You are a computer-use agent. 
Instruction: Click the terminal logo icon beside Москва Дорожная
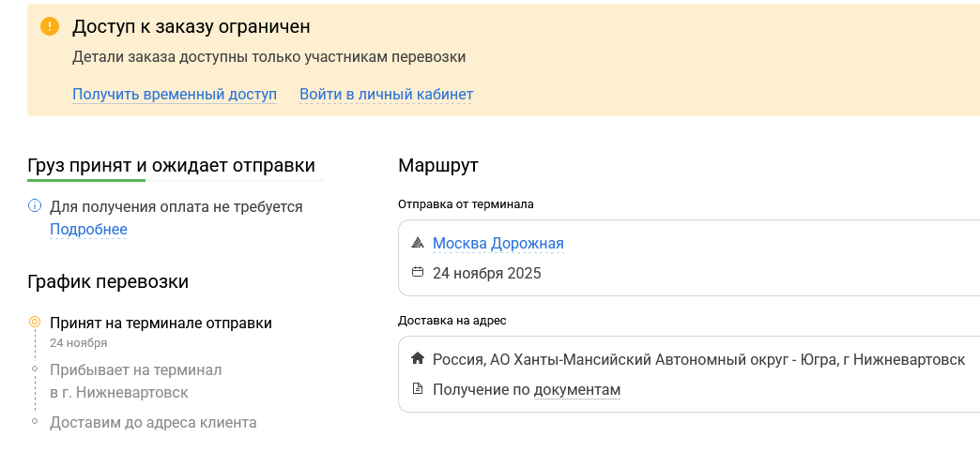coord(418,244)
